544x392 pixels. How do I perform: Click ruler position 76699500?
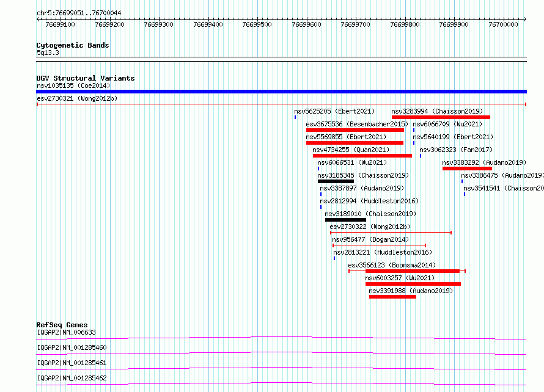click(x=257, y=24)
